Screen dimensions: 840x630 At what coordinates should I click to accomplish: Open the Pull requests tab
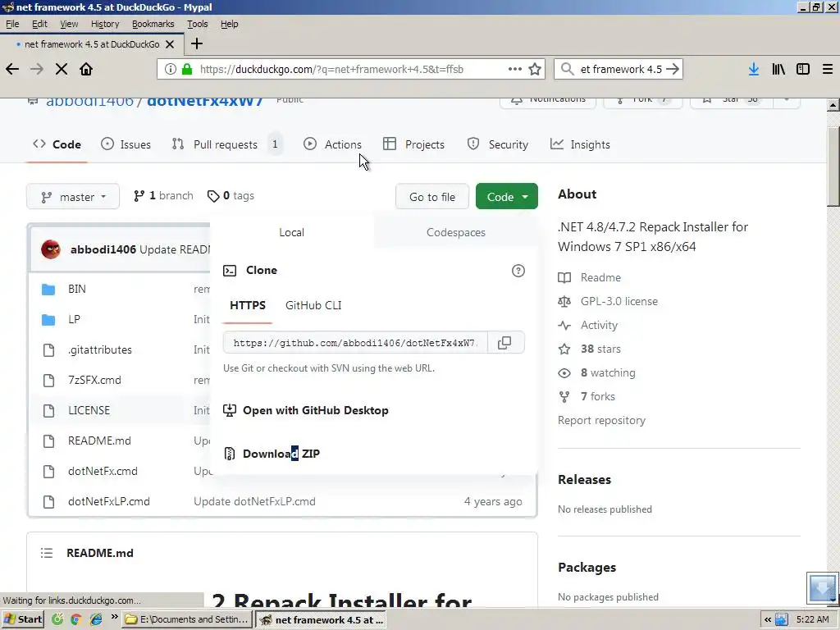click(x=227, y=144)
